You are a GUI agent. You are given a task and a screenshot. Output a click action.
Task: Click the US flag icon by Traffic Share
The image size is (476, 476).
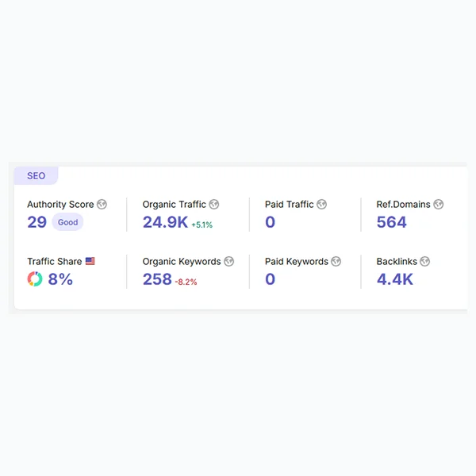(90, 261)
